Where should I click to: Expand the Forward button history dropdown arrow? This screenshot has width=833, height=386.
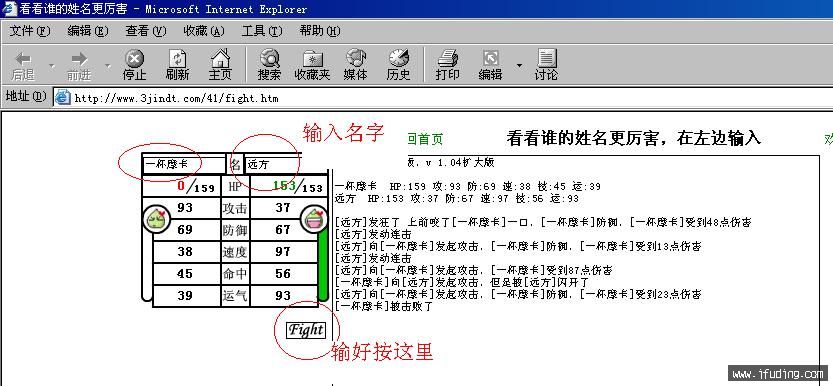coord(108,66)
